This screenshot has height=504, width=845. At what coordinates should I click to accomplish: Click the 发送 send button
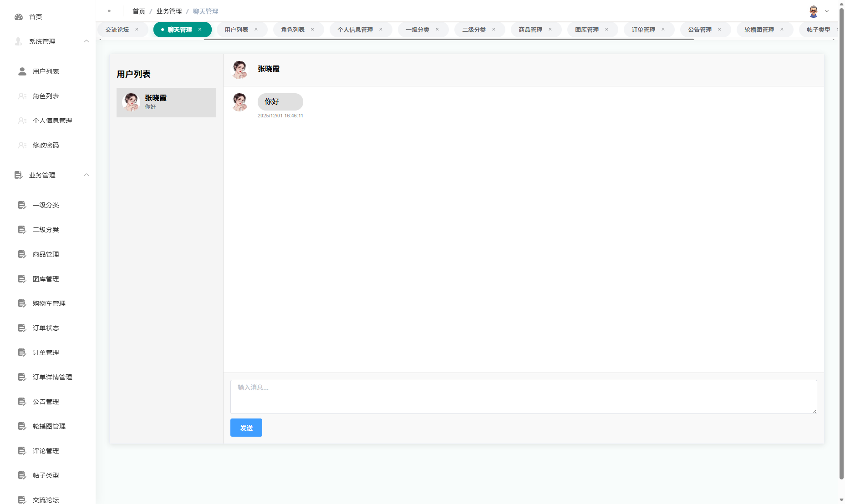pyautogui.click(x=246, y=428)
